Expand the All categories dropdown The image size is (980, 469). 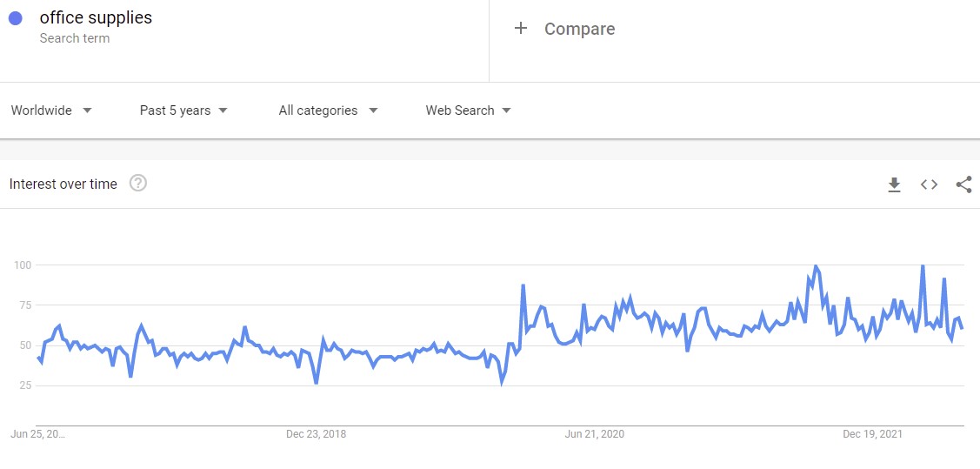tap(328, 111)
